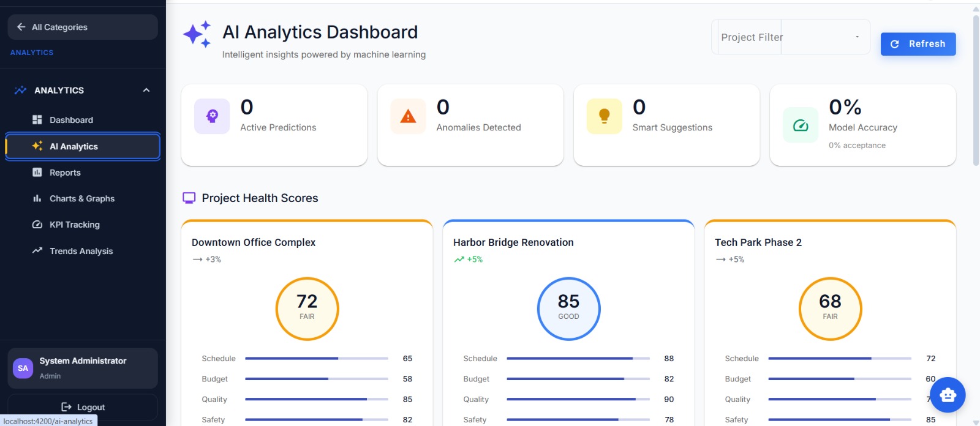The height and width of the screenshot is (426, 980).
Task: Click Harbor Bridge Quality value 90
Action: (x=669, y=399)
